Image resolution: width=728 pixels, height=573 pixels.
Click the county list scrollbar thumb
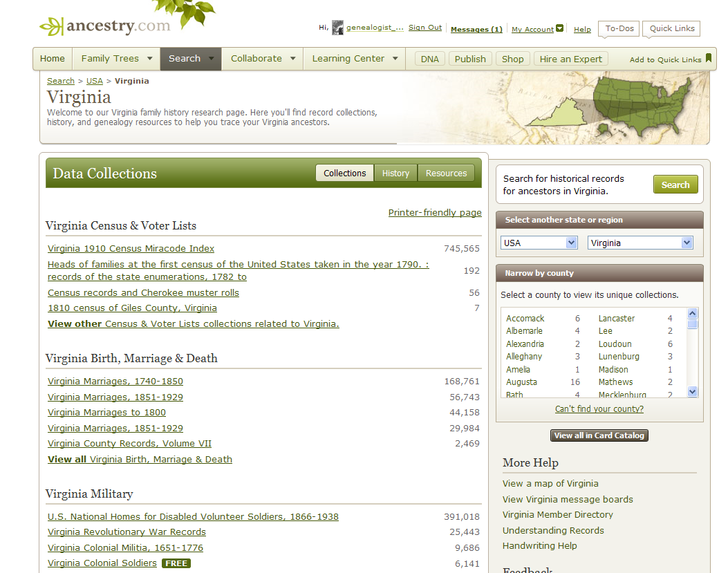coord(692,324)
